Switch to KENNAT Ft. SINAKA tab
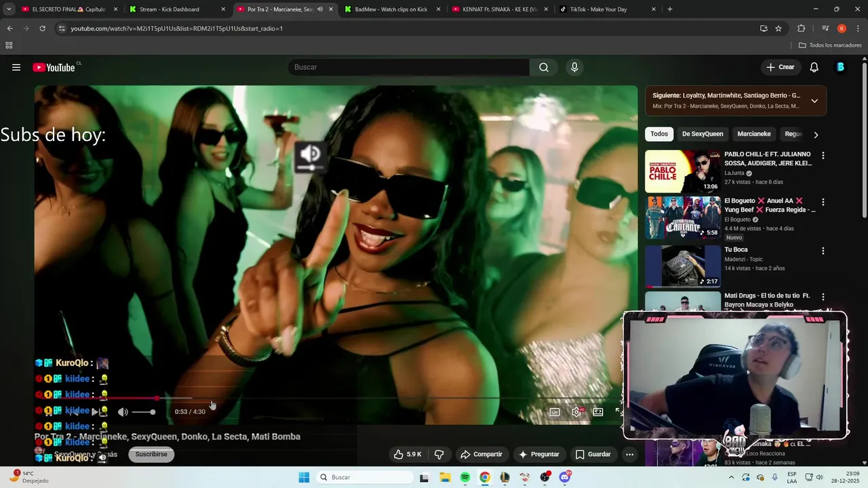Image resolution: width=868 pixels, height=488 pixels. click(x=500, y=9)
